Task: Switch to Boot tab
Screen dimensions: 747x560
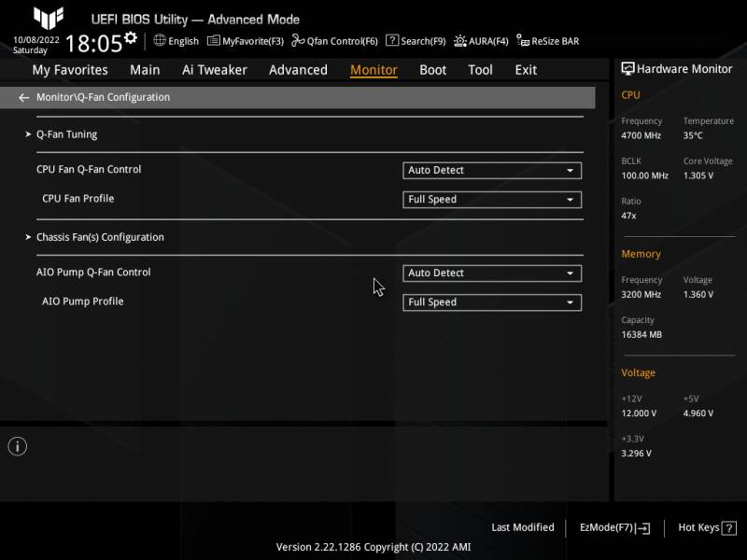Action: 432,70
